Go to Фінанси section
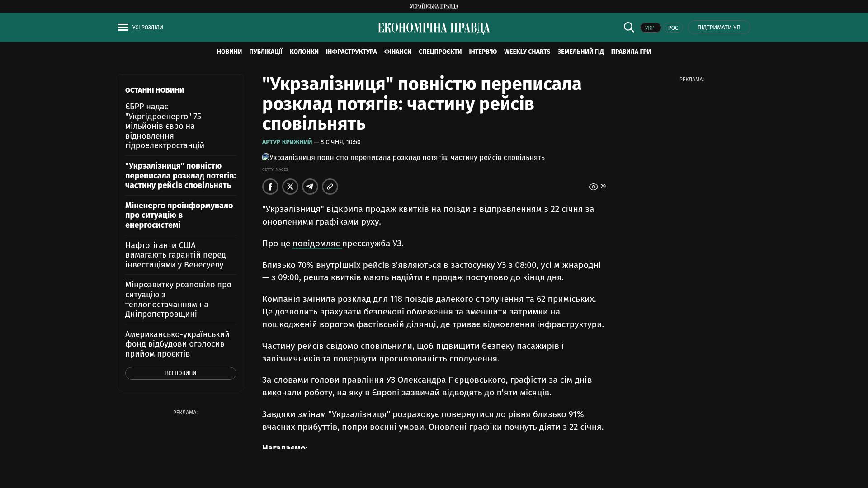The image size is (868, 488). point(397,52)
